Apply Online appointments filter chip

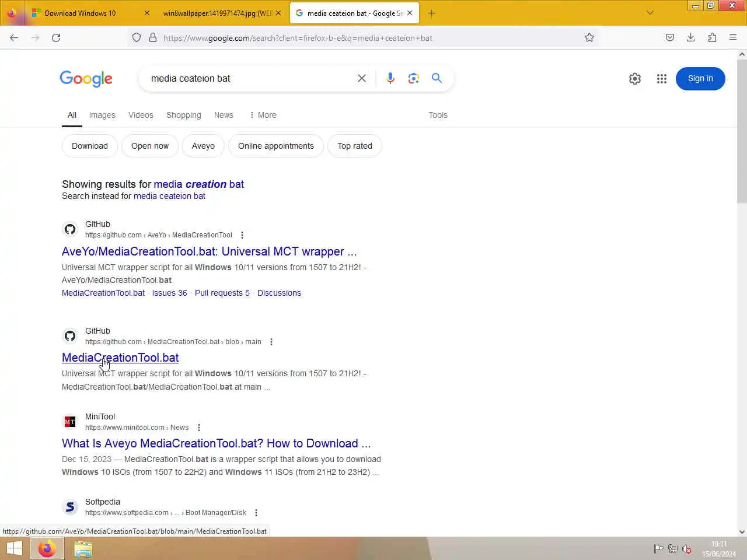tap(276, 146)
